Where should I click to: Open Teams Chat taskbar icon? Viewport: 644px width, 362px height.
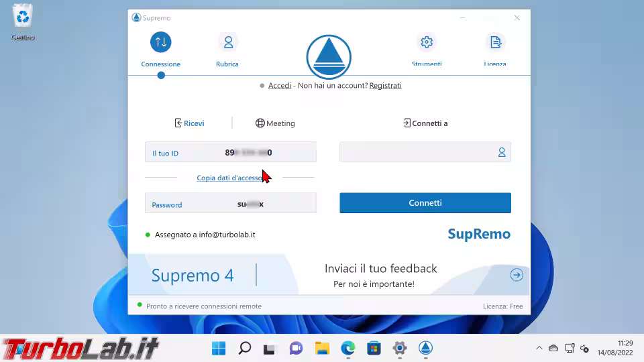tap(296, 349)
